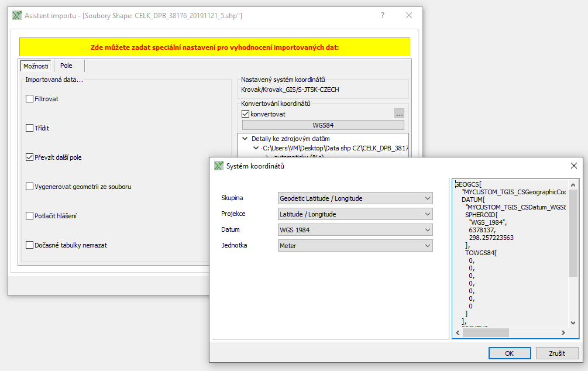The height and width of the screenshot is (371, 588).
Task: Click scroll up arrow in WKT text box
Action: coord(573,184)
